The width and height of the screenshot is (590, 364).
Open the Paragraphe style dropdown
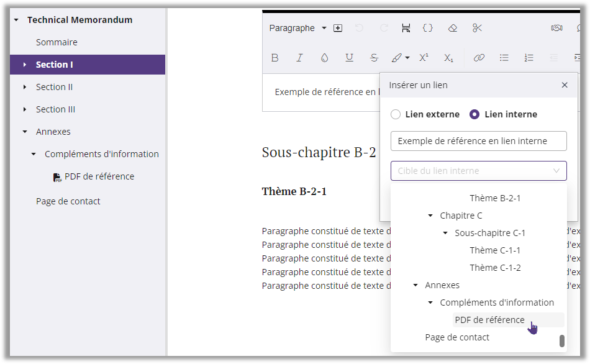(x=297, y=28)
